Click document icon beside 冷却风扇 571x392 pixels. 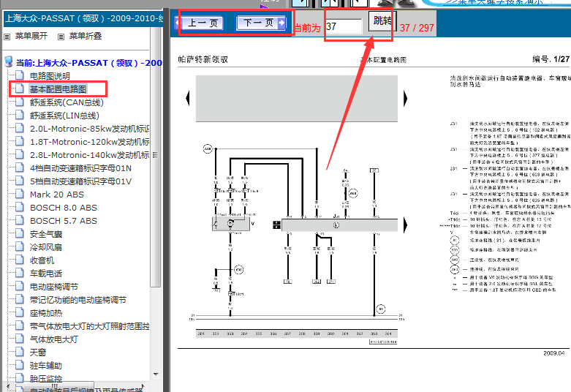click(20, 246)
